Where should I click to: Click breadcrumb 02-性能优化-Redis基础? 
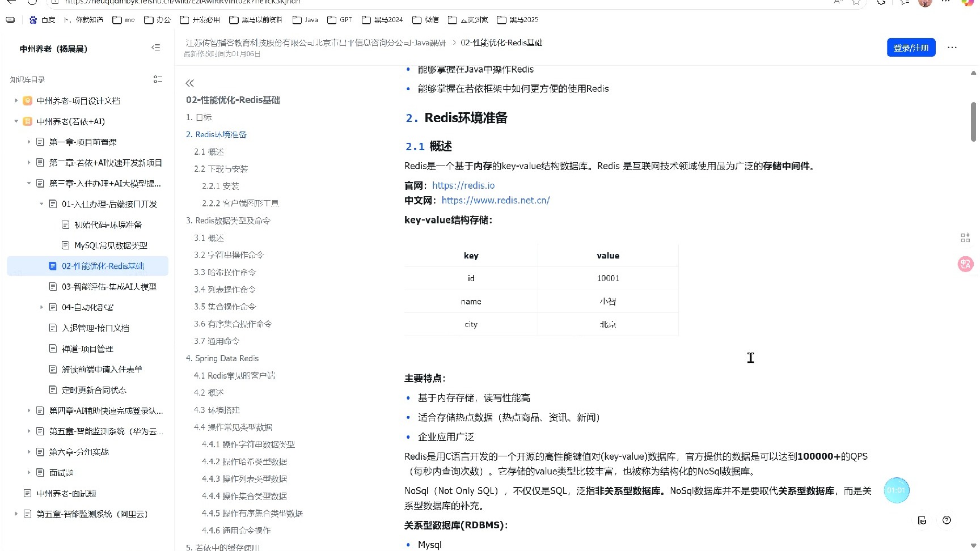coord(501,43)
